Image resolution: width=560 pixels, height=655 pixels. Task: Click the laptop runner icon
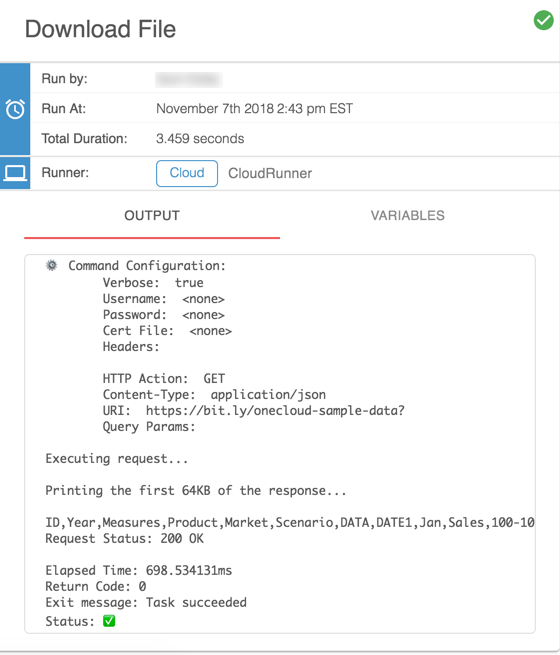point(15,173)
